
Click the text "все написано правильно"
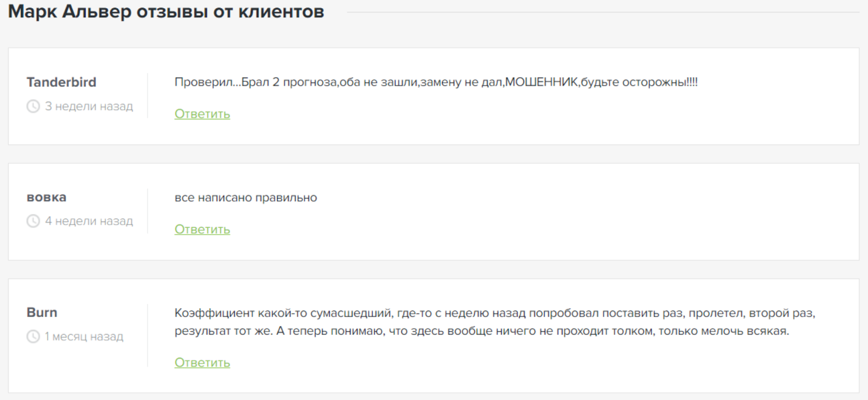point(246,198)
